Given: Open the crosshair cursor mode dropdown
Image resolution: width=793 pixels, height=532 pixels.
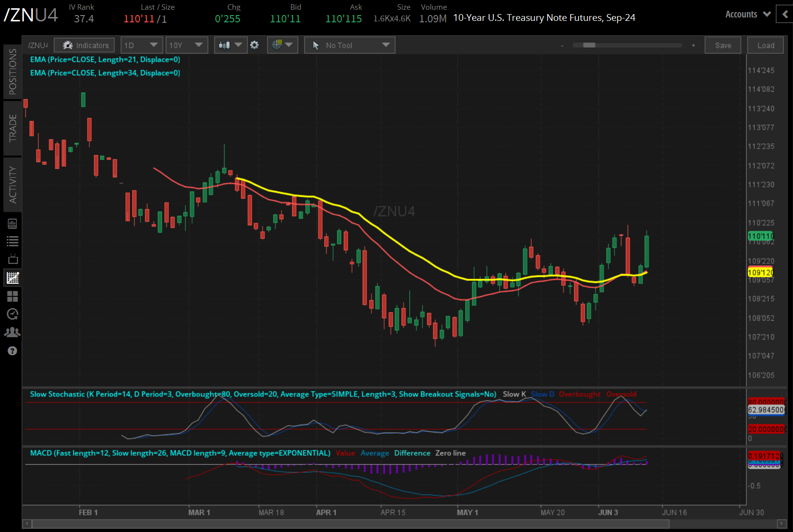Looking at the screenshot, I should pyautogui.click(x=282, y=45).
